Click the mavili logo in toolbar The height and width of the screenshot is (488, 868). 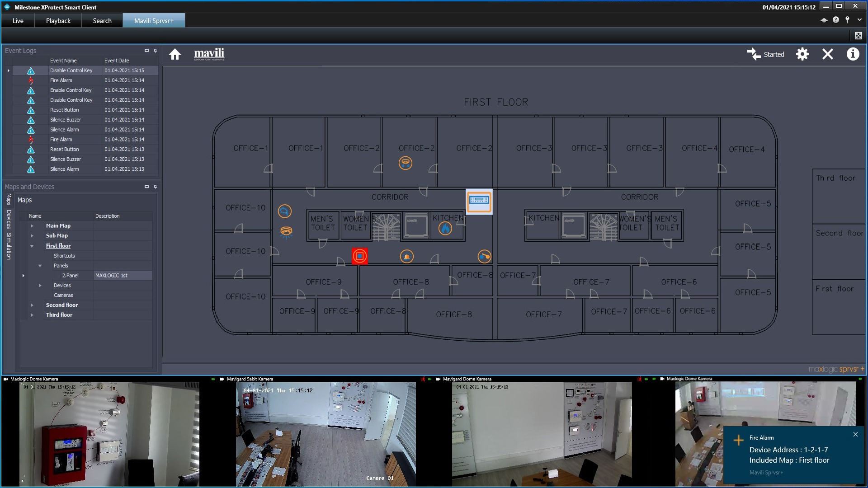coord(209,54)
